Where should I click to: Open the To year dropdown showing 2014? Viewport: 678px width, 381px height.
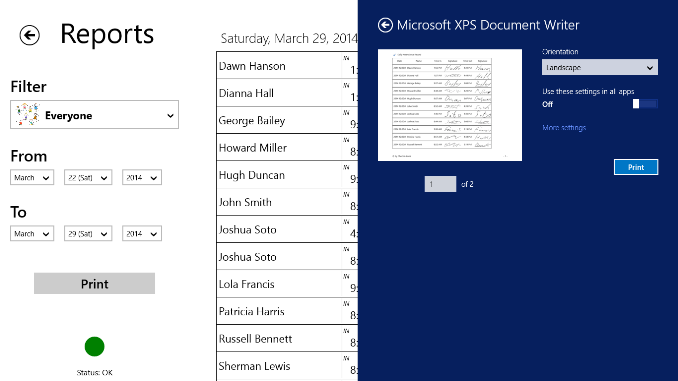[x=142, y=234]
